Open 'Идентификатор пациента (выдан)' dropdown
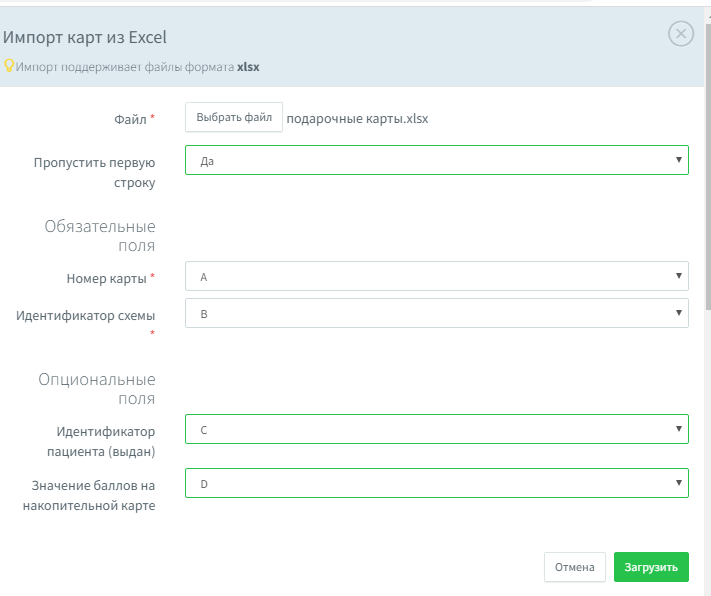Screen dimensions: 711x596 click(437, 429)
